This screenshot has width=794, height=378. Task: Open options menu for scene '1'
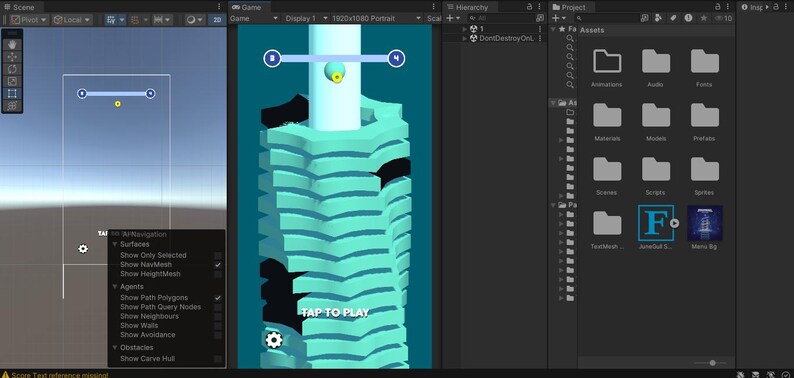[x=540, y=29]
